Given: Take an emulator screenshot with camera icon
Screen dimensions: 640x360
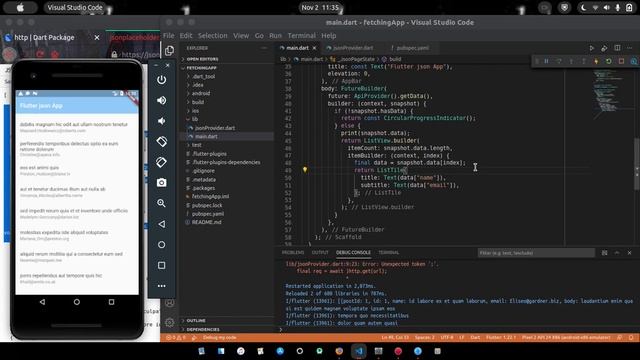Looking at the screenshot, I should (x=162, y=182).
